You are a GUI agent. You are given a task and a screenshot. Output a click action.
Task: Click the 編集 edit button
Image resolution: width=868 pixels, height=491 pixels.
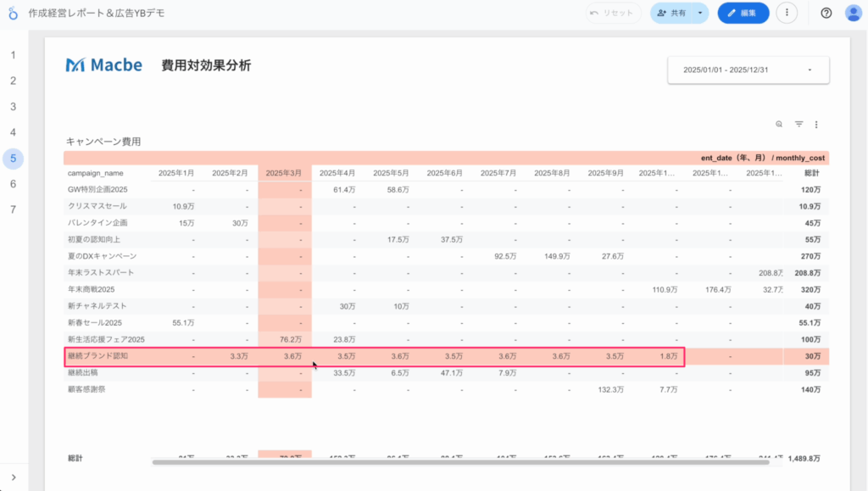tap(743, 13)
